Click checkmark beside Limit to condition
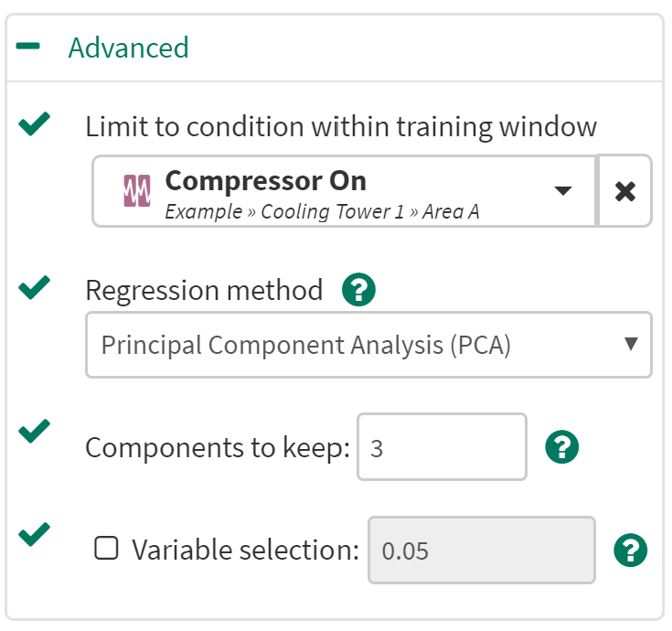 [34, 123]
